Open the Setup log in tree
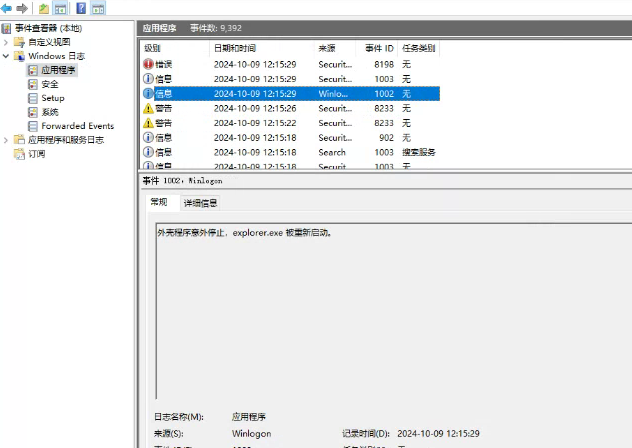Screen dimensions: 632x448 click(x=52, y=98)
